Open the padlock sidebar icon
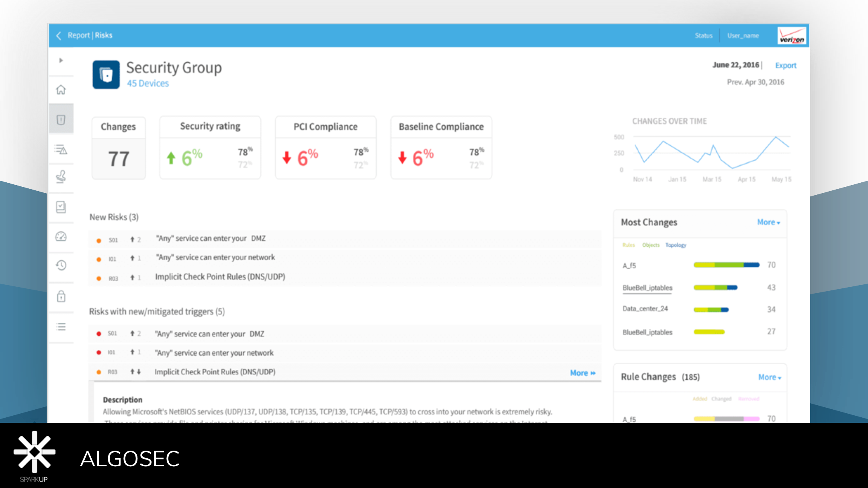The image size is (868, 488). [x=61, y=296]
